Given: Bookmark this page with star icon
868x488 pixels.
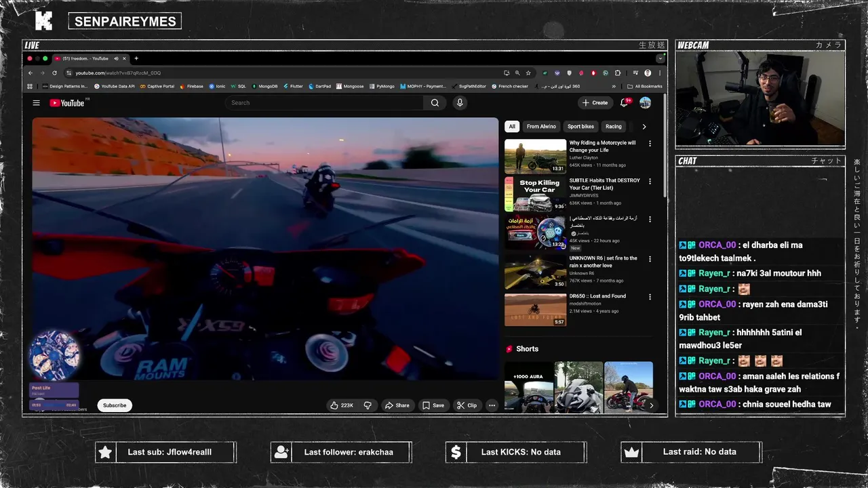Looking at the screenshot, I should (528, 73).
